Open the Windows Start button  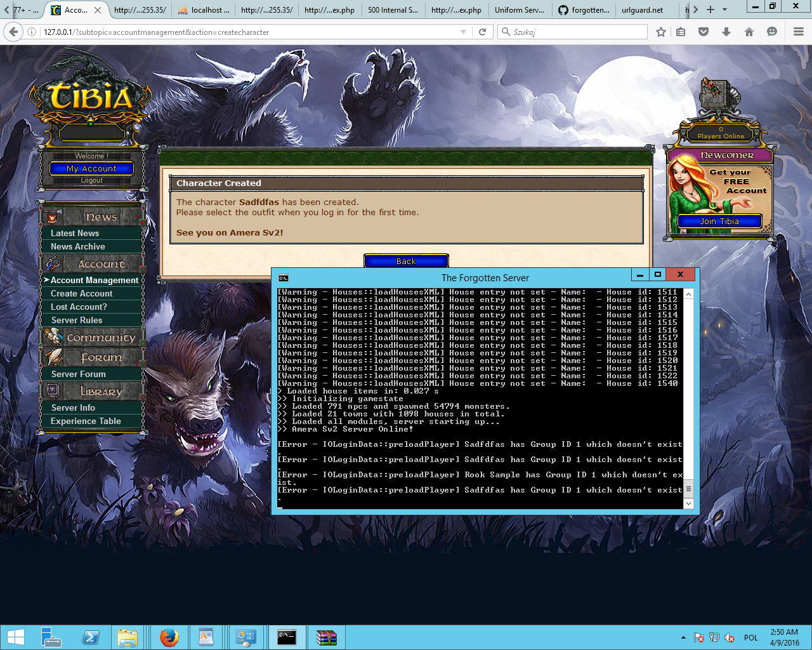point(15,637)
